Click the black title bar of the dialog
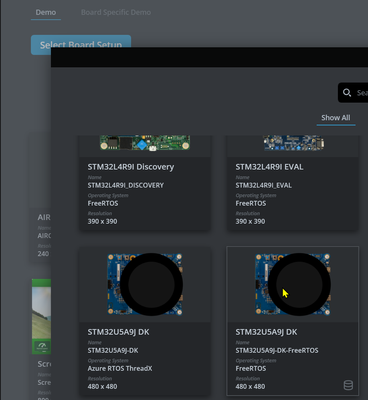 click(x=209, y=57)
